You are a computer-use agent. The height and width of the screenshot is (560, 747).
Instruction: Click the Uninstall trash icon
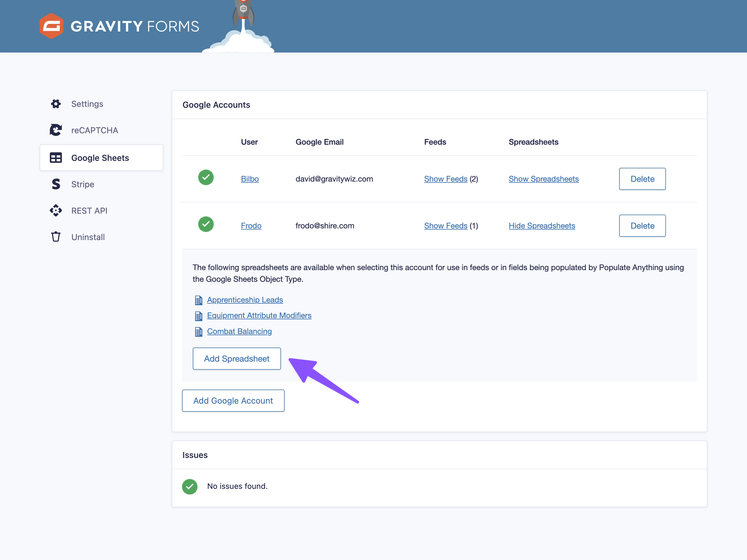tap(56, 236)
